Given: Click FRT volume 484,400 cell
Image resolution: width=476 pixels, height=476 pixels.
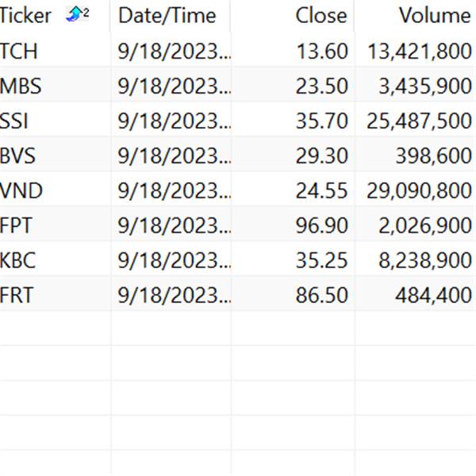Looking at the screenshot, I should click(433, 296).
